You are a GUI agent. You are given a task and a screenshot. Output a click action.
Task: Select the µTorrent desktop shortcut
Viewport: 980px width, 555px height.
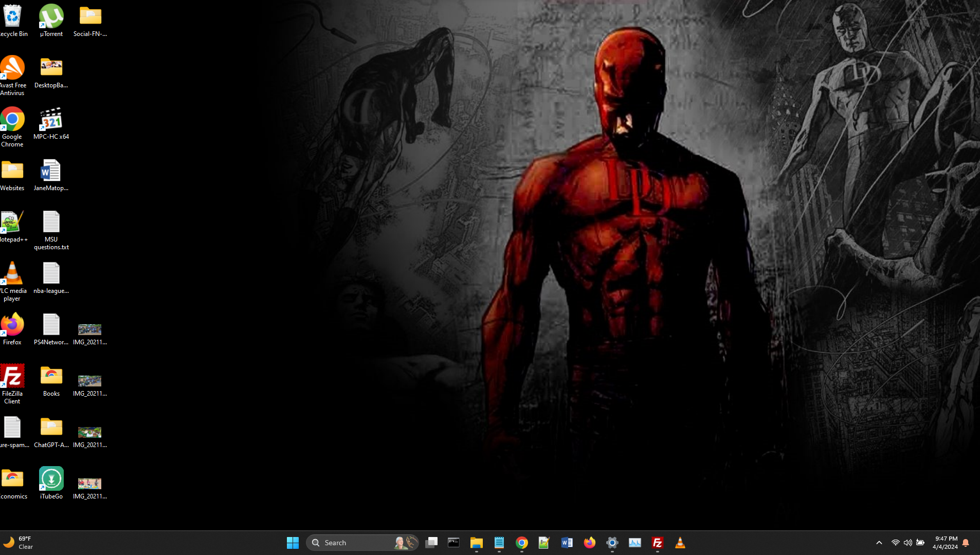51,21
